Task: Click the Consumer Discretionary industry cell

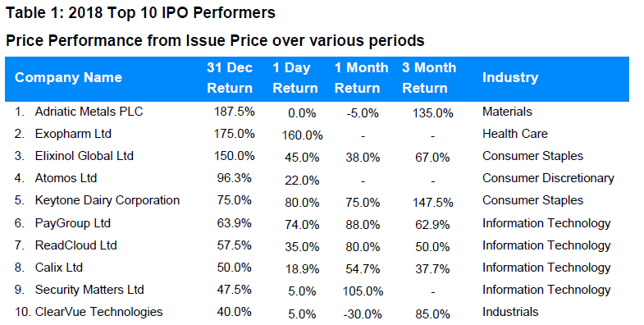Action: [548, 178]
